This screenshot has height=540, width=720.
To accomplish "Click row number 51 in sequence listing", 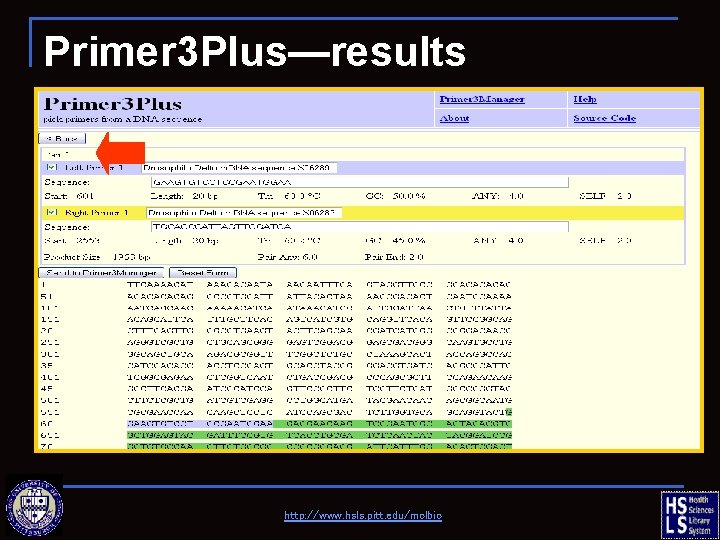I will coord(46,296).
